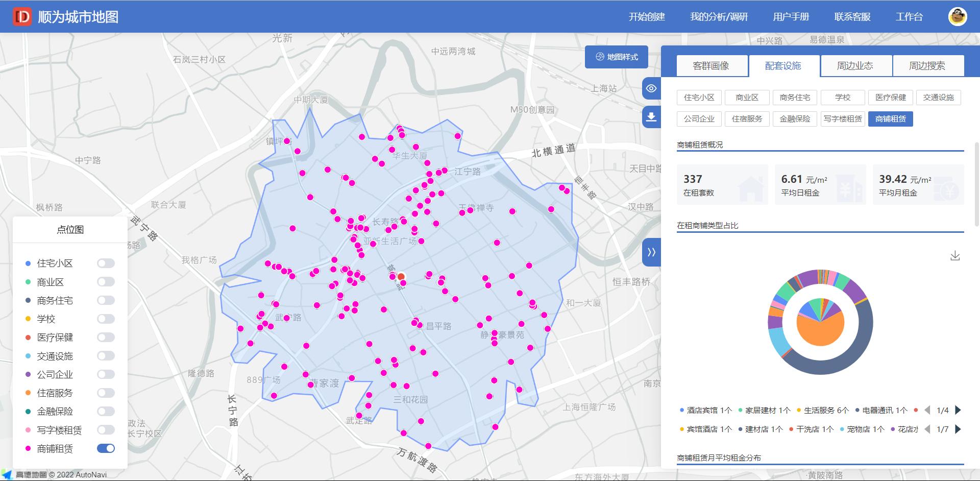Disable the 商铺租赁 point layer toggle
The height and width of the screenshot is (481, 980).
tap(106, 448)
